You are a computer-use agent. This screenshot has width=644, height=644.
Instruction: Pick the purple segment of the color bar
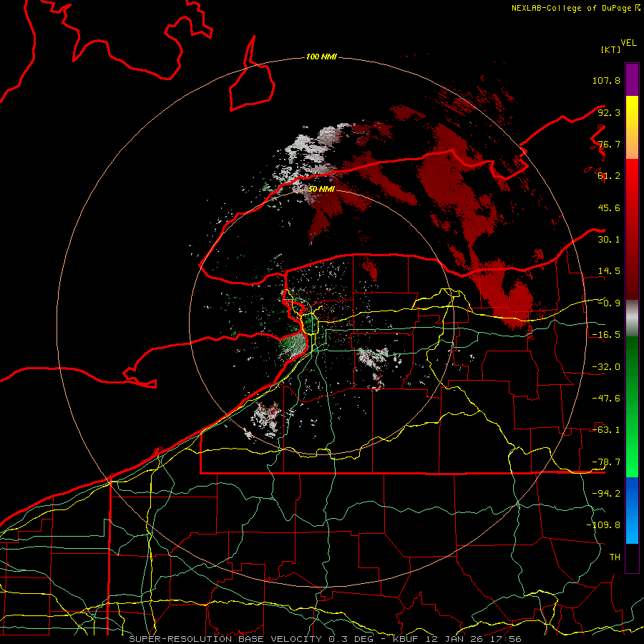coord(632,79)
